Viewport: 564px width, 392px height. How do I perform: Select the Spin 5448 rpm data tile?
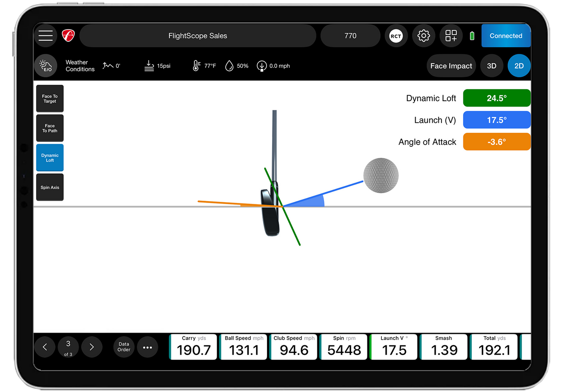pyautogui.click(x=343, y=347)
